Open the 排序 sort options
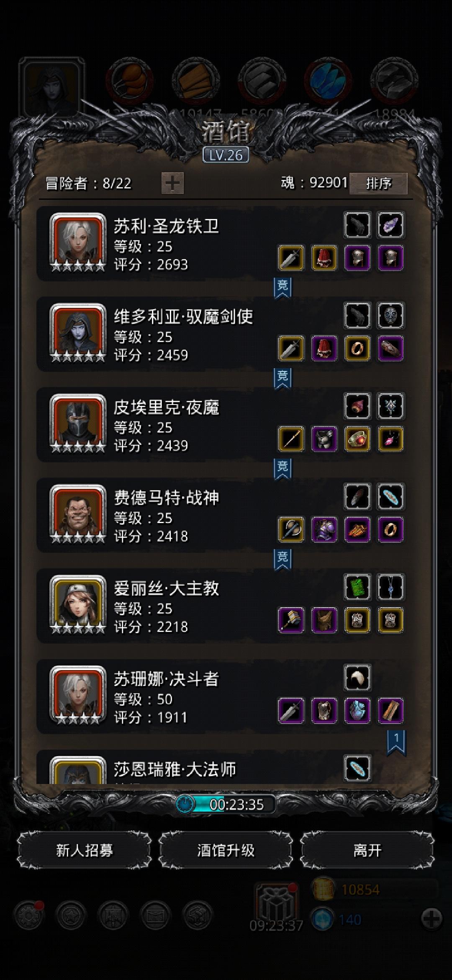452x980 pixels. pyautogui.click(x=378, y=183)
